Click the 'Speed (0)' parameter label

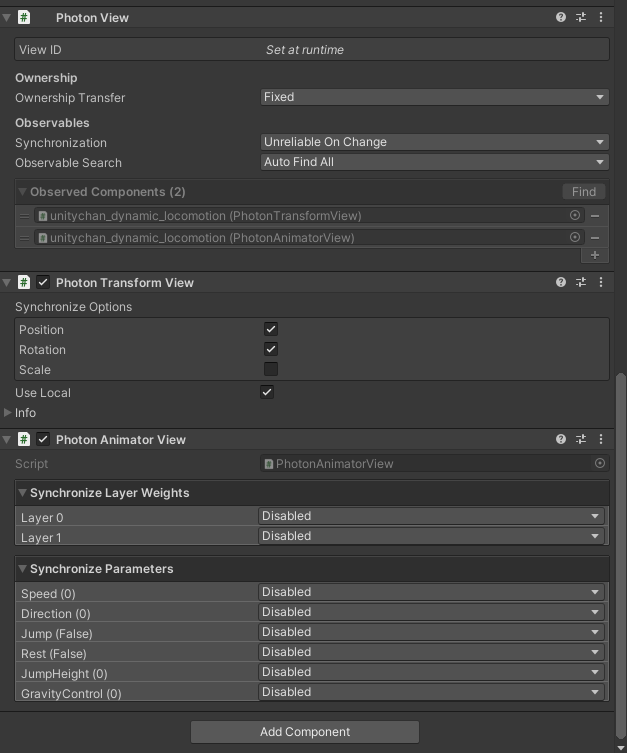pyautogui.click(x=48, y=594)
